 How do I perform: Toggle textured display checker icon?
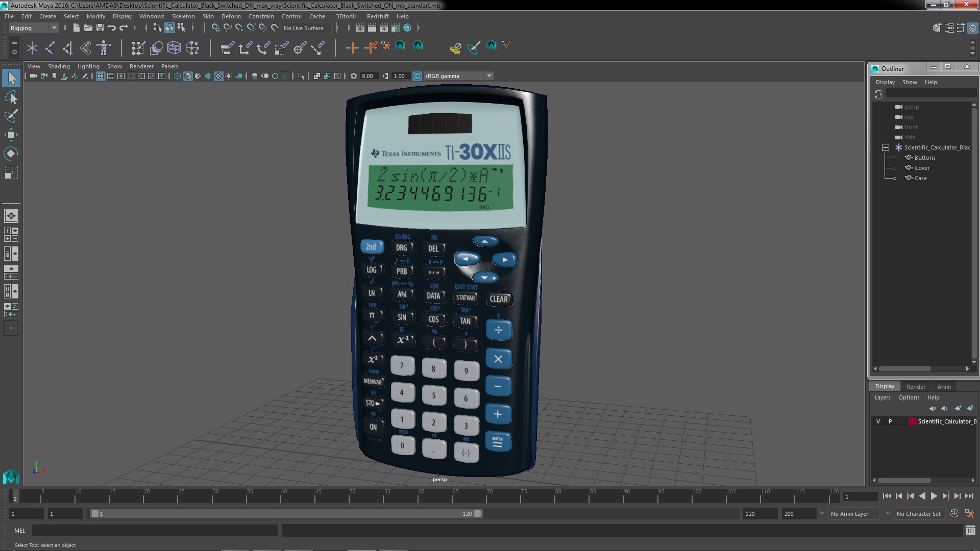pyautogui.click(x=218, y=76)
